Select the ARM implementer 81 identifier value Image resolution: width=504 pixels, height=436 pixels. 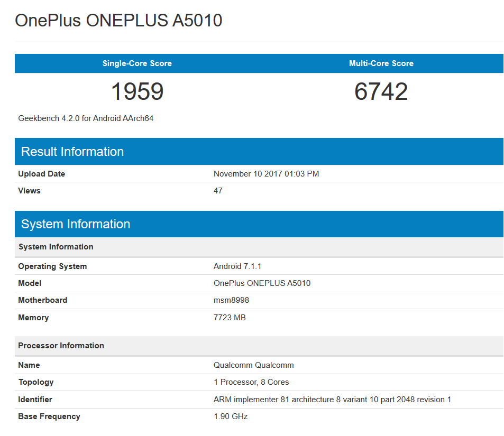tap(332, 400)
